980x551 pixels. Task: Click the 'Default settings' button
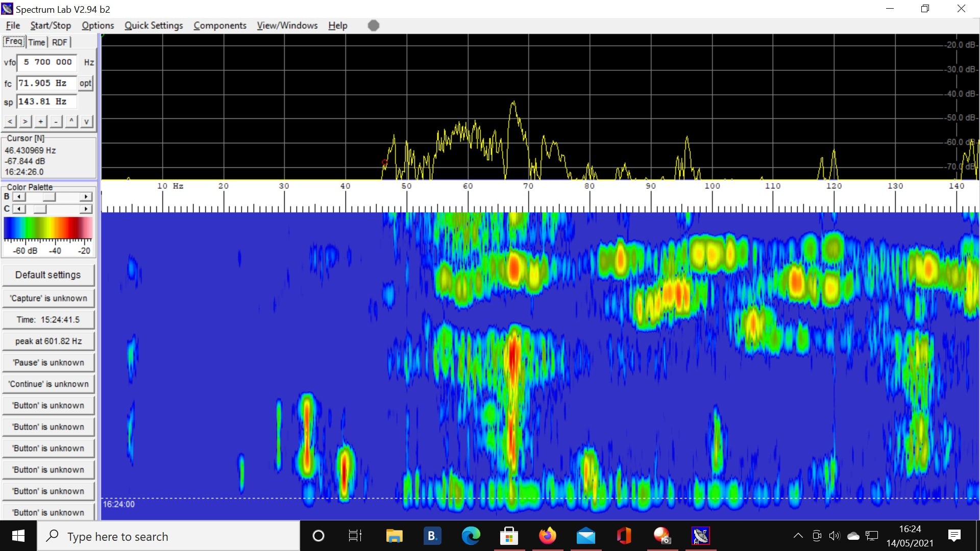pyautogui.click(x=48, y=275)
